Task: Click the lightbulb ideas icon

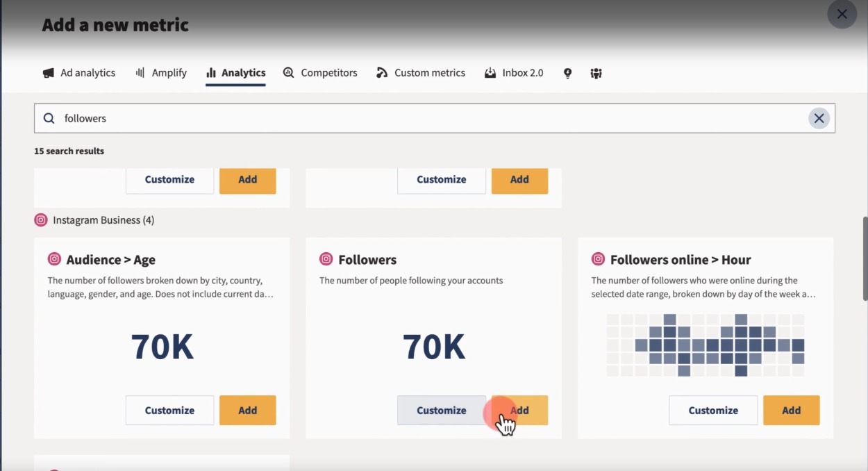Action: pos(567,72)
